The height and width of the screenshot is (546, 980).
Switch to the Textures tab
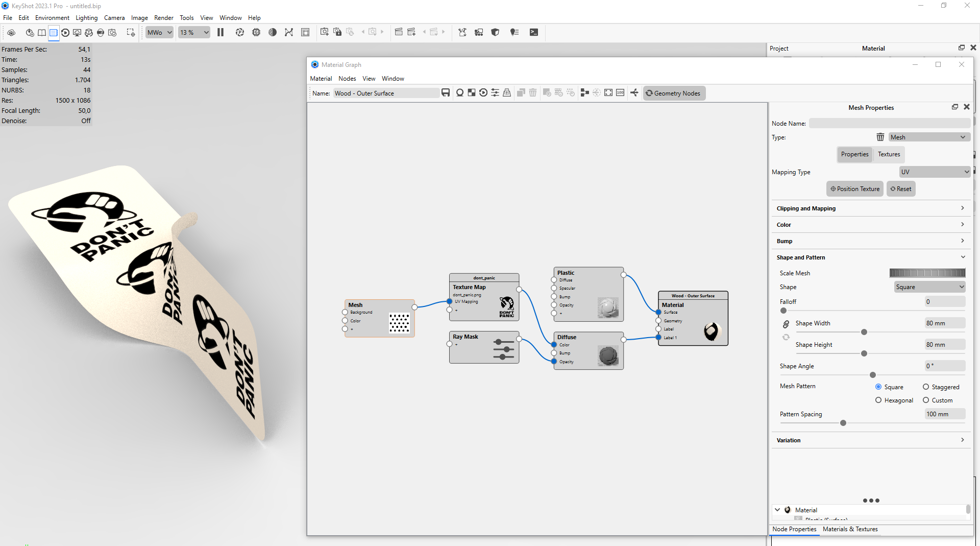click(889, 154)
